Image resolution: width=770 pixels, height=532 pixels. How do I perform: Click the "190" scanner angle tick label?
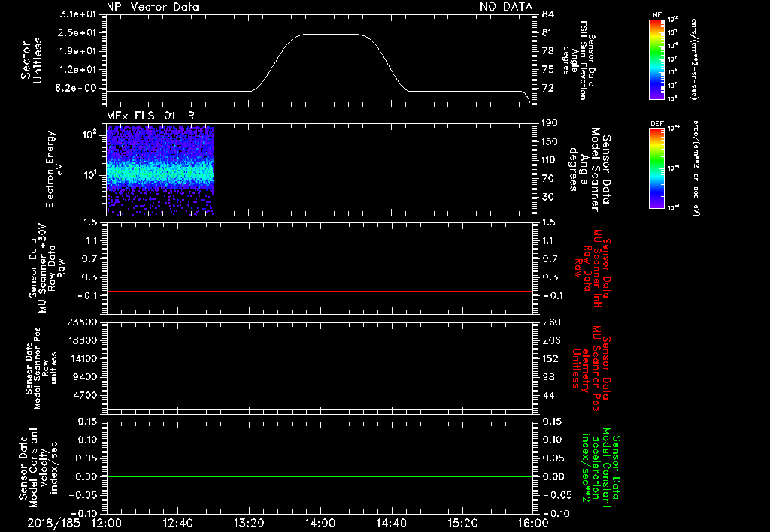550,122
